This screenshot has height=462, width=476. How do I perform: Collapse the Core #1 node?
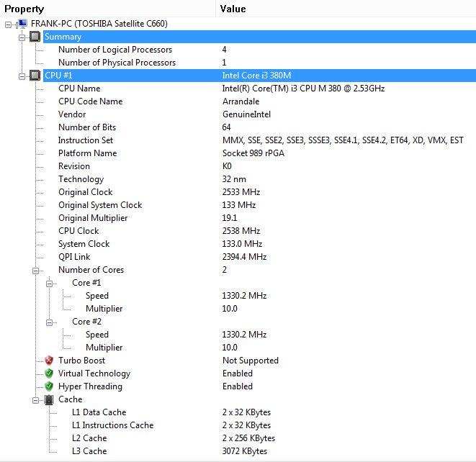coord(49,284)
